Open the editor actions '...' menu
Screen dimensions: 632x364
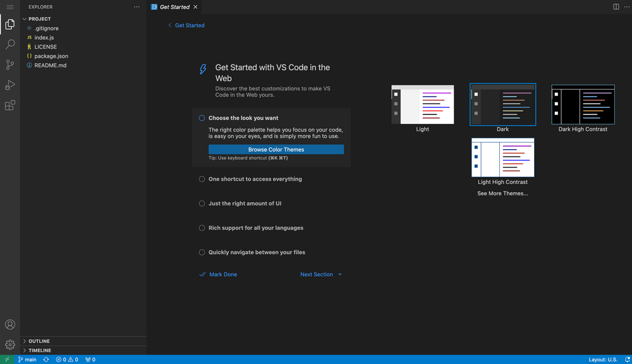click(626, 6)
